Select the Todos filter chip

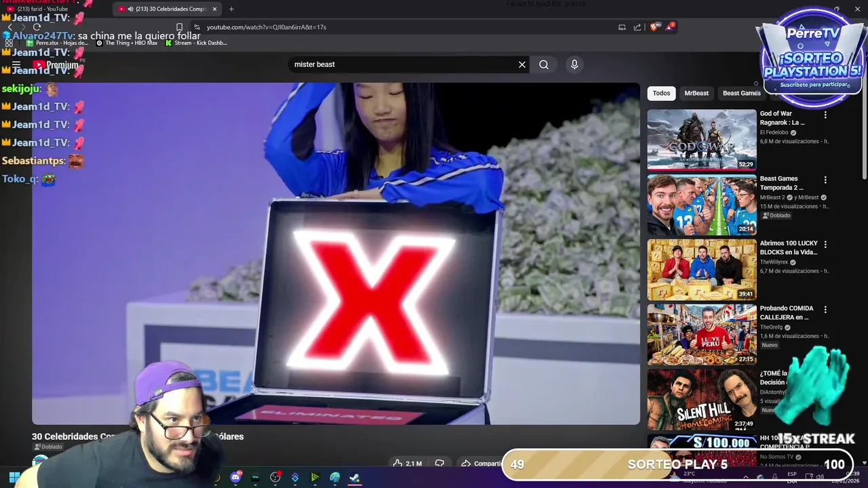(x=661, y=93)
